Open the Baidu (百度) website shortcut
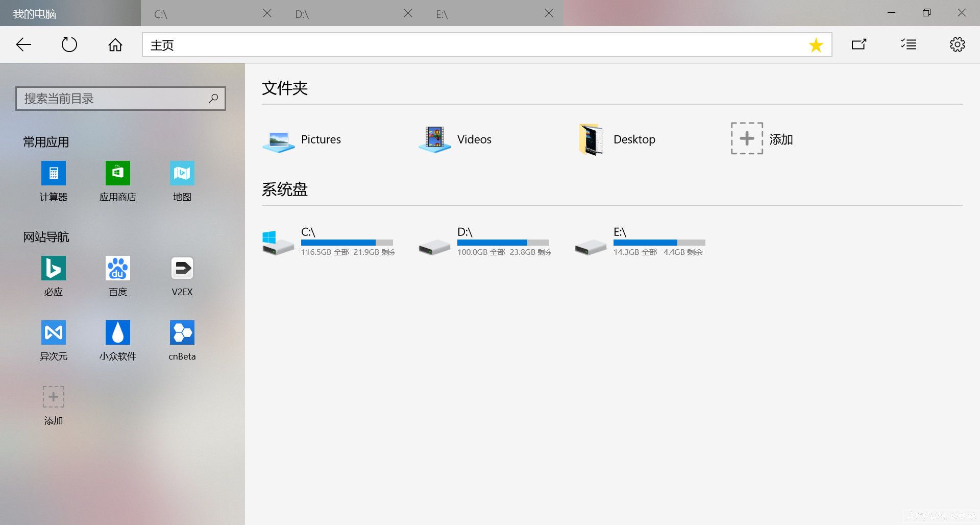The image size is (980, 525). (117, 269)
